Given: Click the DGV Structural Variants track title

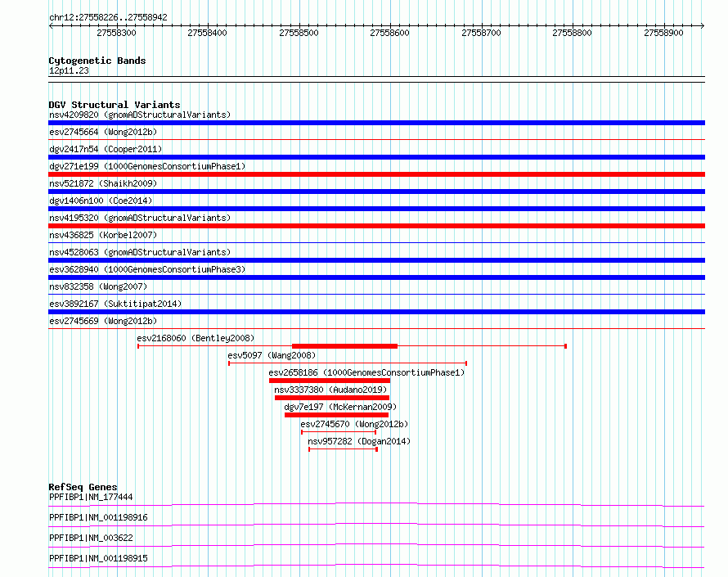Looking at the screenshot, I should click(115, 105).
